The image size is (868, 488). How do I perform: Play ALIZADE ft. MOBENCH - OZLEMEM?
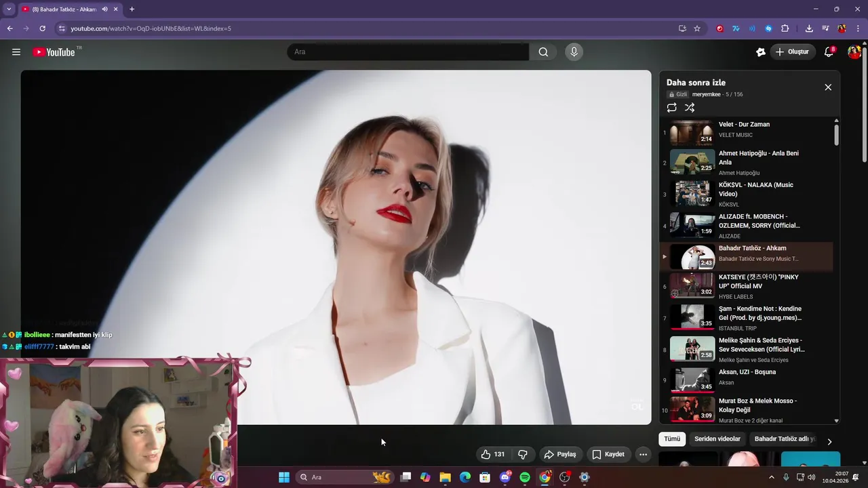coord(746,226)
